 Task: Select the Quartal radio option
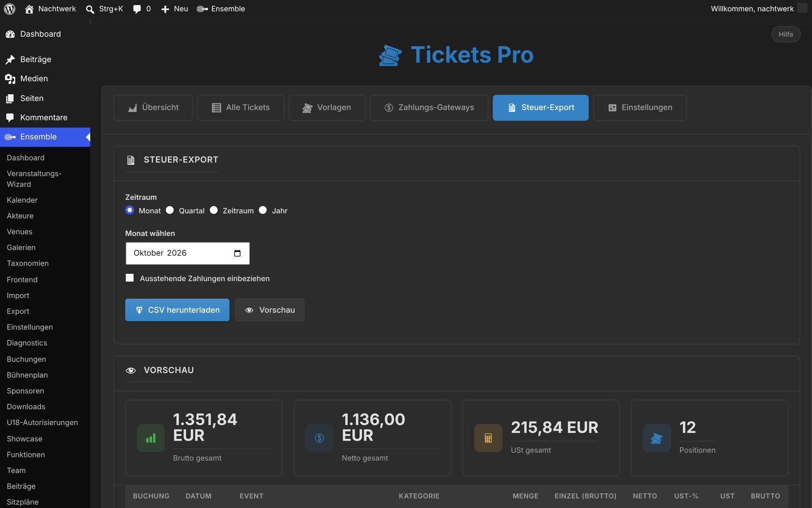point(170,210)
